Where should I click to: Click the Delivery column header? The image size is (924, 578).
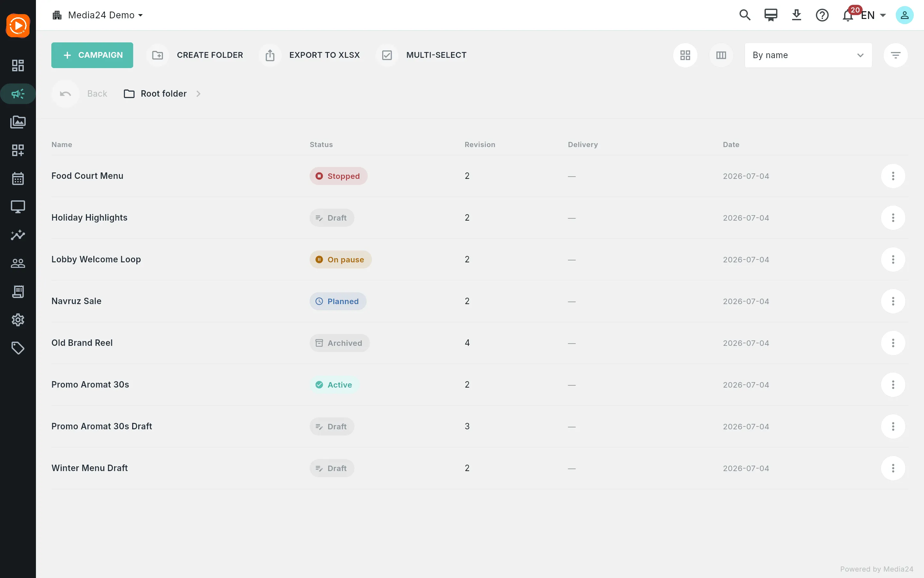coord(583,144)
